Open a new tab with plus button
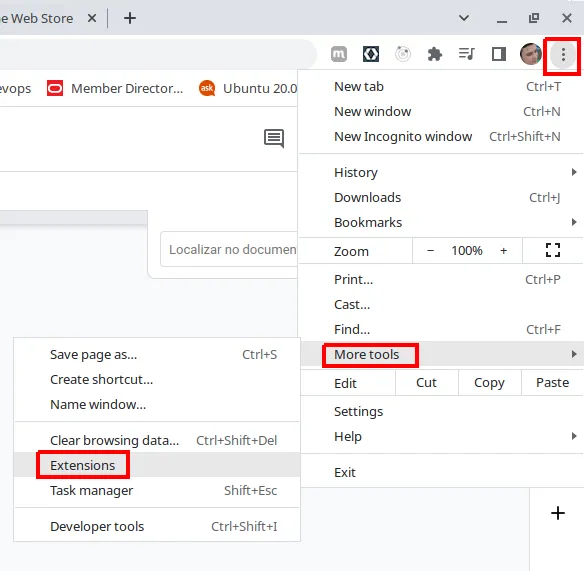This screenshot has width=584, height=571. tap(130, 18)
